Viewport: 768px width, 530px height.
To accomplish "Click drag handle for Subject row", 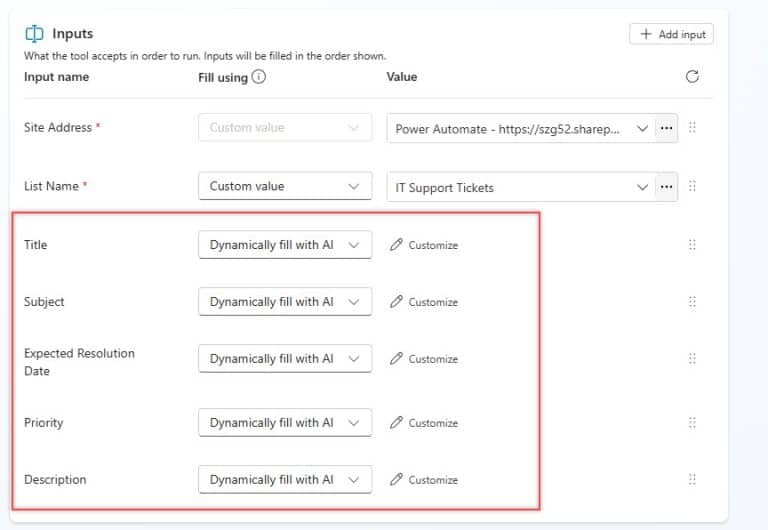I will click(692, 302).
